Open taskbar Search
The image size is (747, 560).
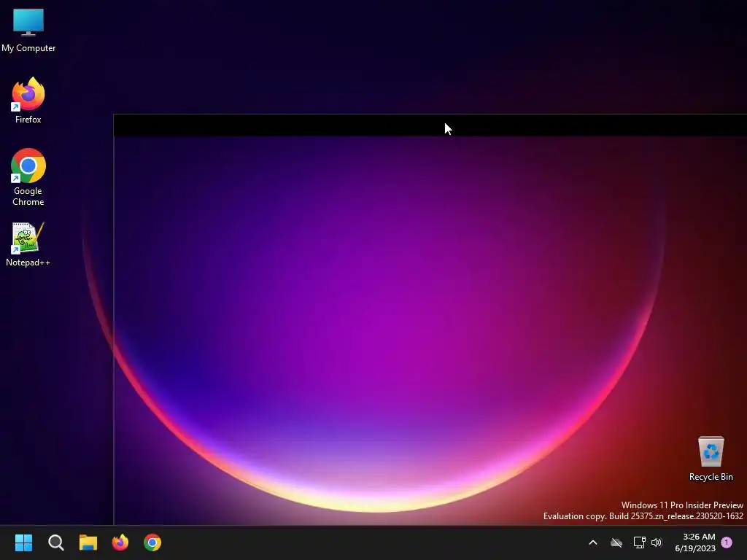(x=55, y=542)
